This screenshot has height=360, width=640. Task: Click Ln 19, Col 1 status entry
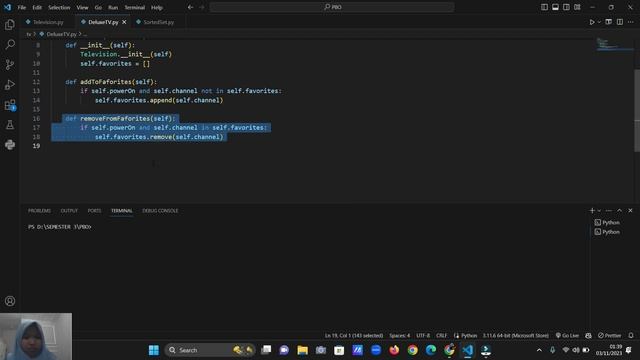tap(353, 336)
